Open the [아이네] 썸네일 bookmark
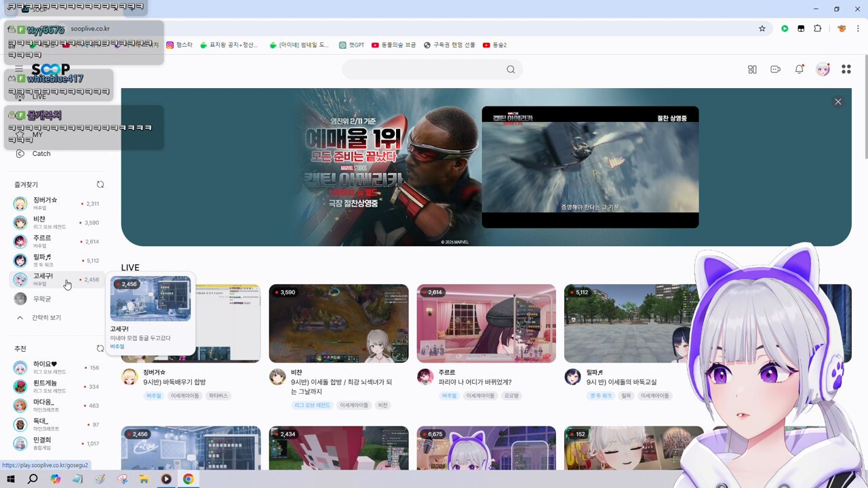Viewport: 868px width, 488px height. point(299,45)
